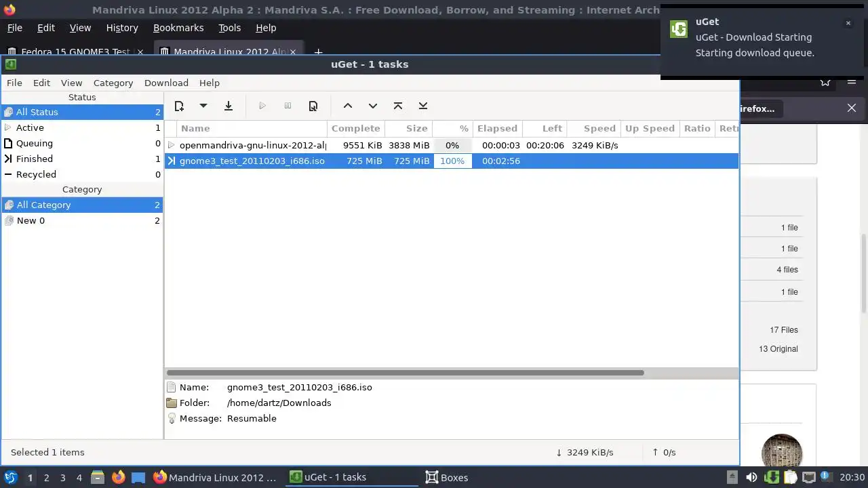868x488 pixels.
Task: Move selected download to the top
Action: click(x=398, y=106)
